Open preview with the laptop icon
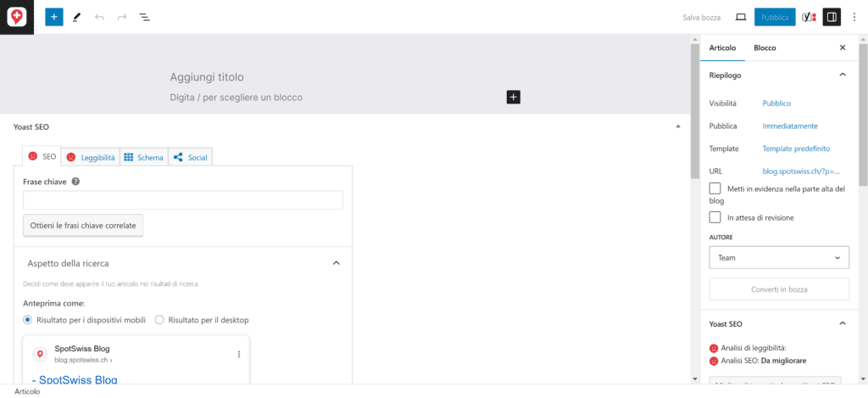 tap(741, 17)
